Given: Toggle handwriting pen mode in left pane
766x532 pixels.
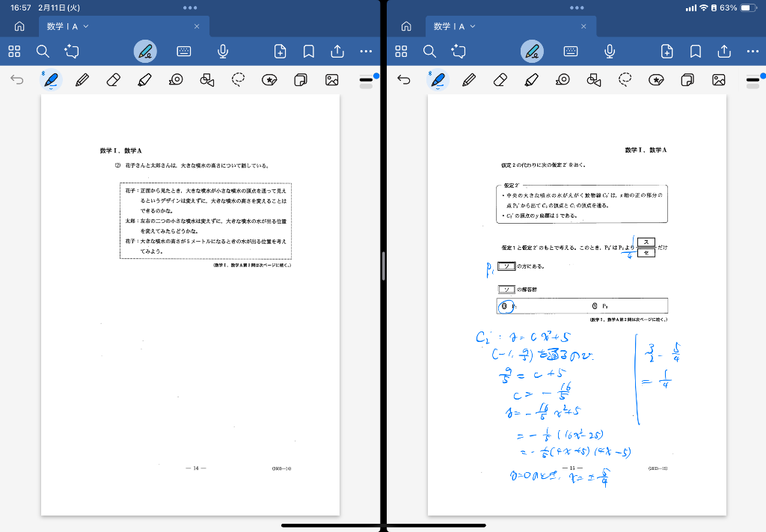Looking at the screenshot, I should tap(145, 52).
